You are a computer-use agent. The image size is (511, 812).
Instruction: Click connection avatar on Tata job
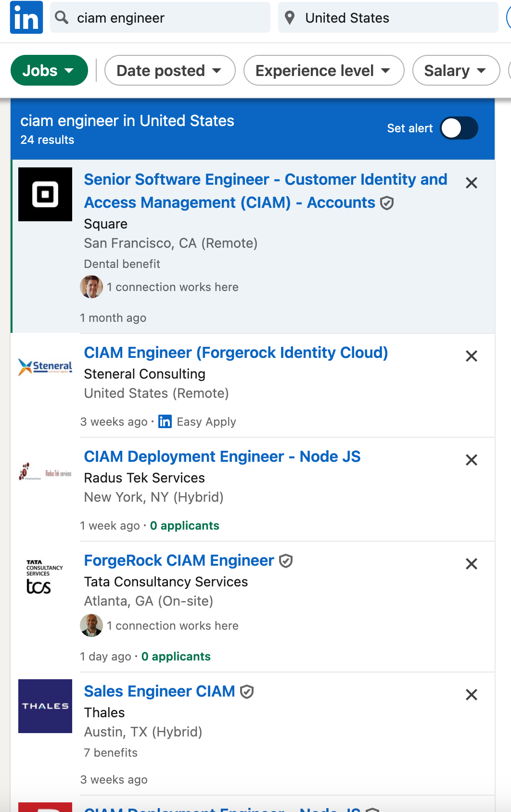[91, 625]
